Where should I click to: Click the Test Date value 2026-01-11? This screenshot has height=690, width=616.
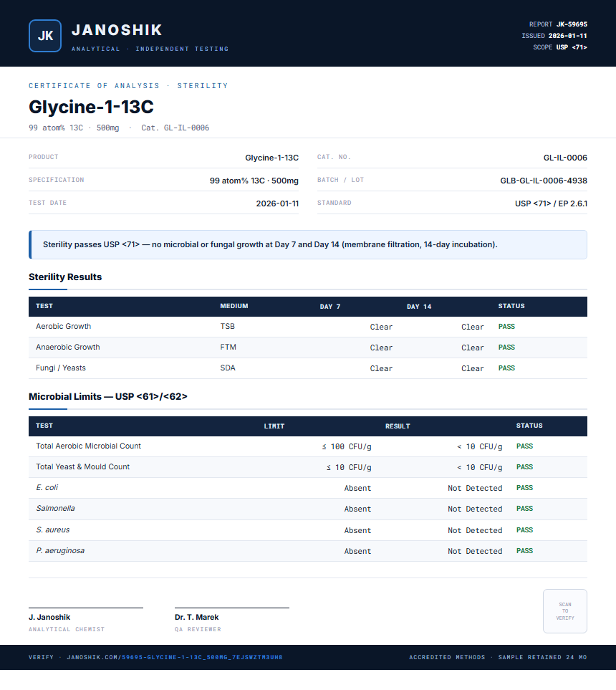[277, 203]
